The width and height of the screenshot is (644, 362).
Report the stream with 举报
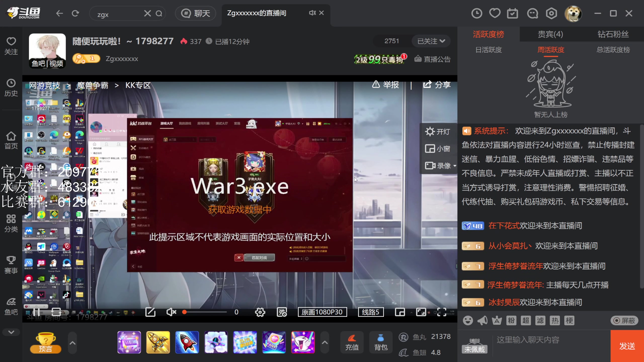click(x=385, y=85)
